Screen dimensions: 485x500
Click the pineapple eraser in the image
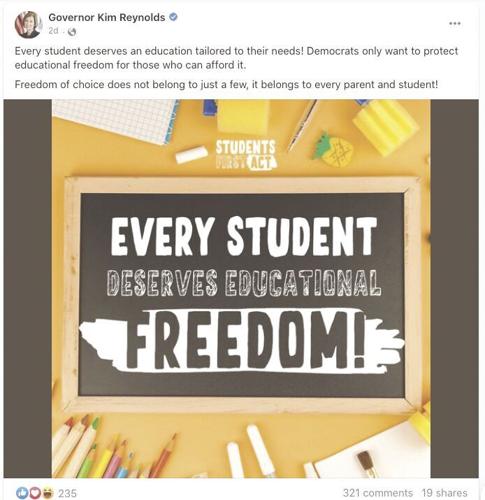click(x=332, y=150)
